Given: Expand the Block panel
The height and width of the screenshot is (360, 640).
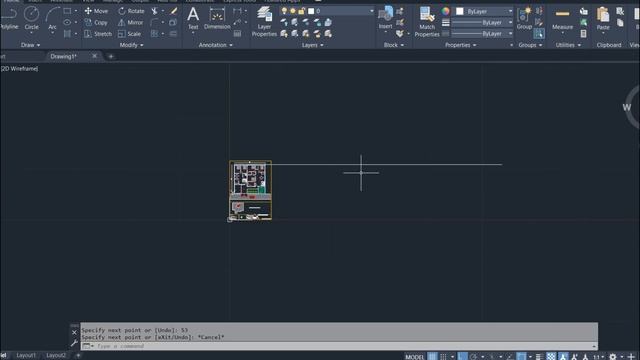Looking at the screenshot, I should 394,45.
